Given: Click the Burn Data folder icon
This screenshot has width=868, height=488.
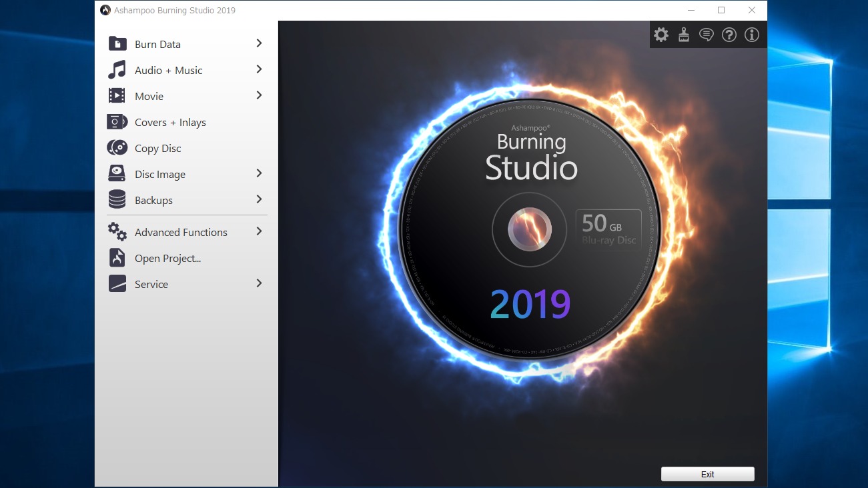Looking at the screenshot, I should pos(117,44).
